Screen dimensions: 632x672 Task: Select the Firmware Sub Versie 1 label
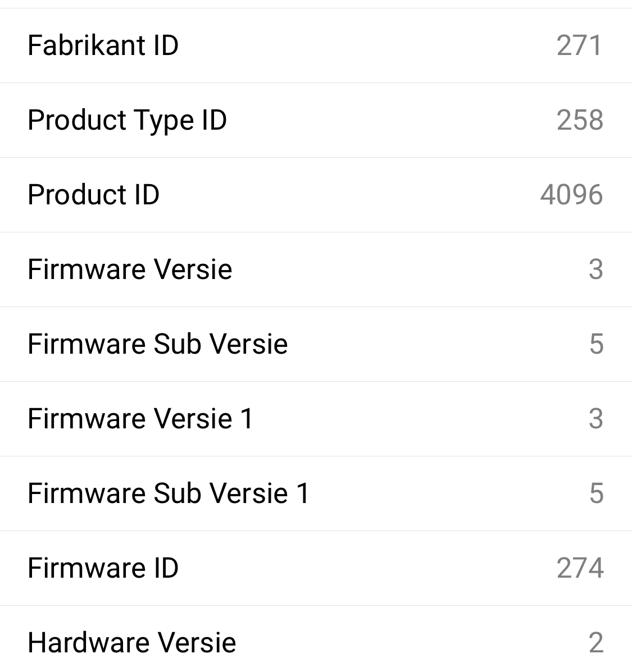point(168,493)
